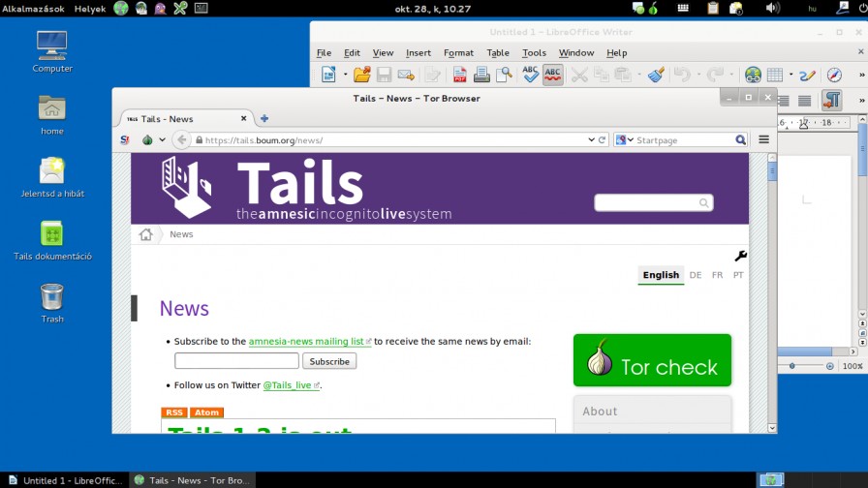This screenshot has width=868, height=488.
Task: Click the browser vertical scrollbar thumb
Action: (772, 172)
